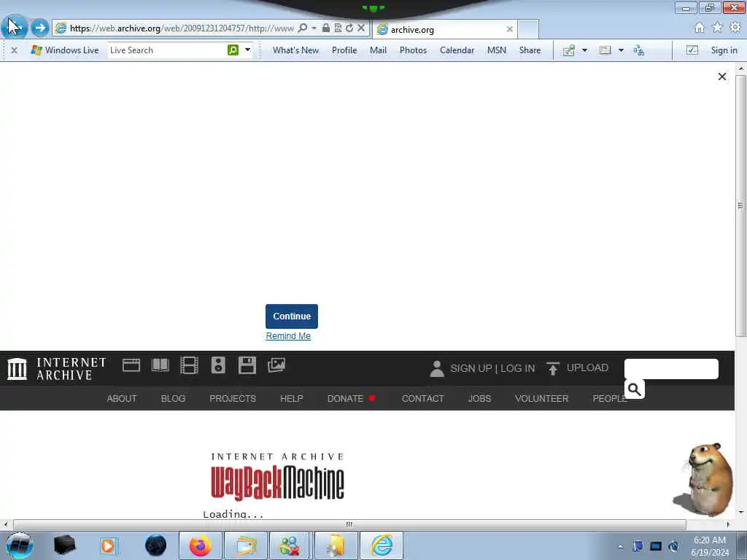Viewport: 747px width, 560px height.
Task: Click the UPLOAD link
Action: point(587,367)
